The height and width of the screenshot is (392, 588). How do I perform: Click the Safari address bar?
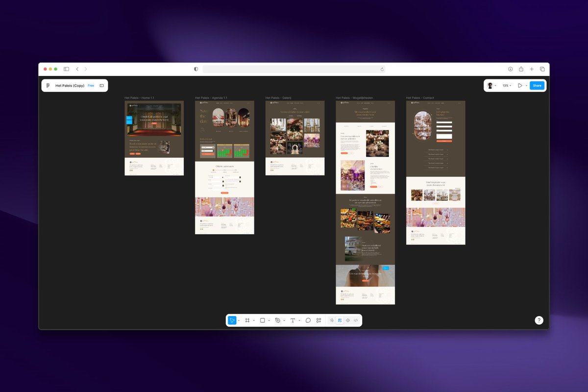[x=294, y=69]
